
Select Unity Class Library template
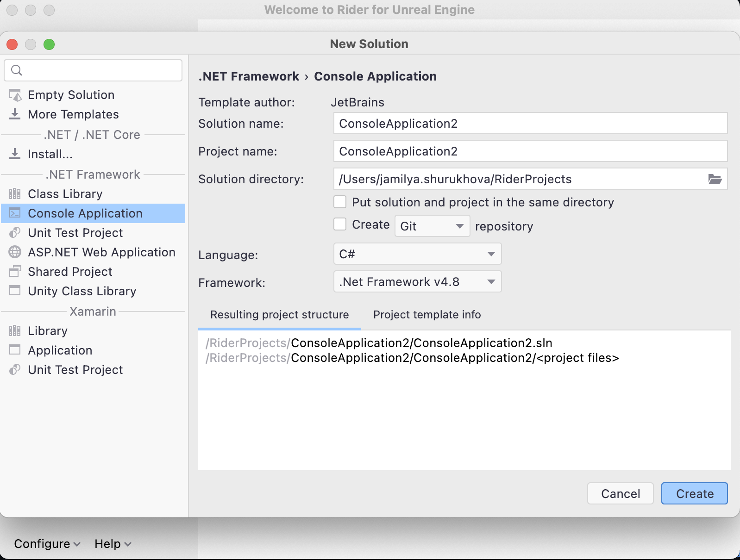pos(93,291)
